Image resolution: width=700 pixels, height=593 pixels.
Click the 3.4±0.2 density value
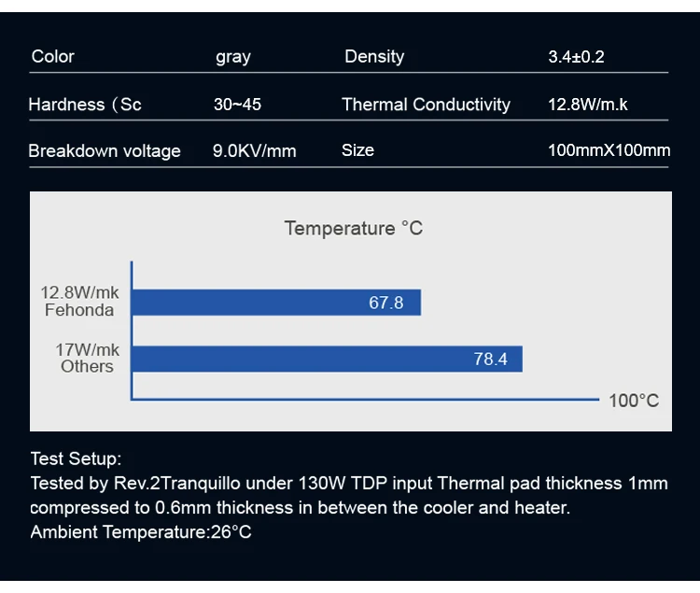[x=576, y=57]
